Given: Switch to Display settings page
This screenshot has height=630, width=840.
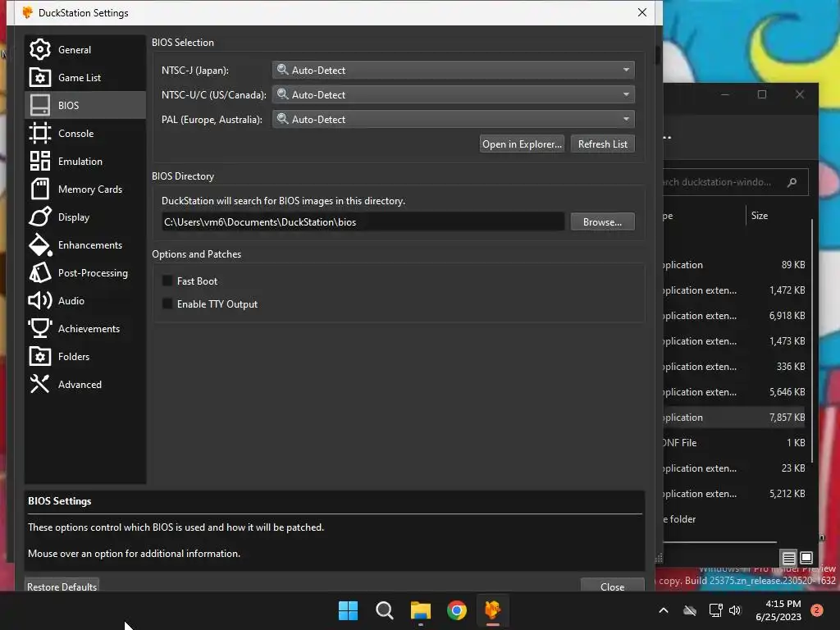Looking at the screenshot, I should click(85, 217).
